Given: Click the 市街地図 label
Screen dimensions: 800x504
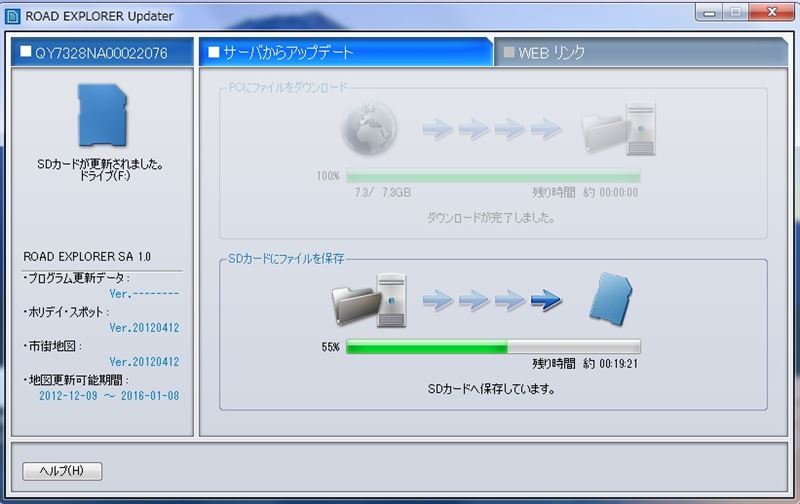Looking at the screenshot, I should click(x=52, y=346).
